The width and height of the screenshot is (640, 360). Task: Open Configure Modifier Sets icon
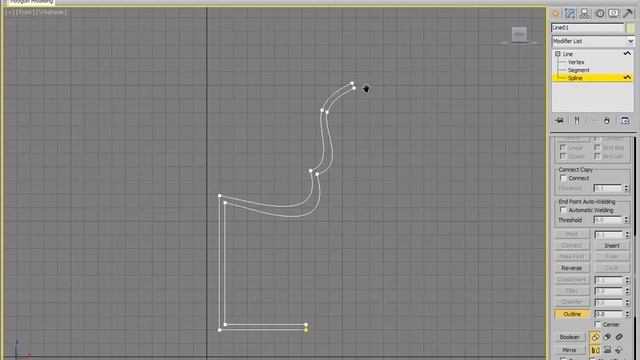(x=624, y=120)
